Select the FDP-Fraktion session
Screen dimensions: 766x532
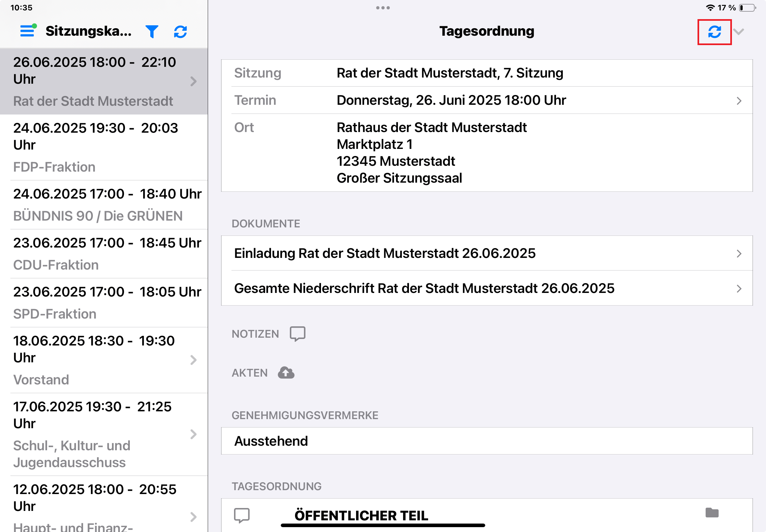104,147
